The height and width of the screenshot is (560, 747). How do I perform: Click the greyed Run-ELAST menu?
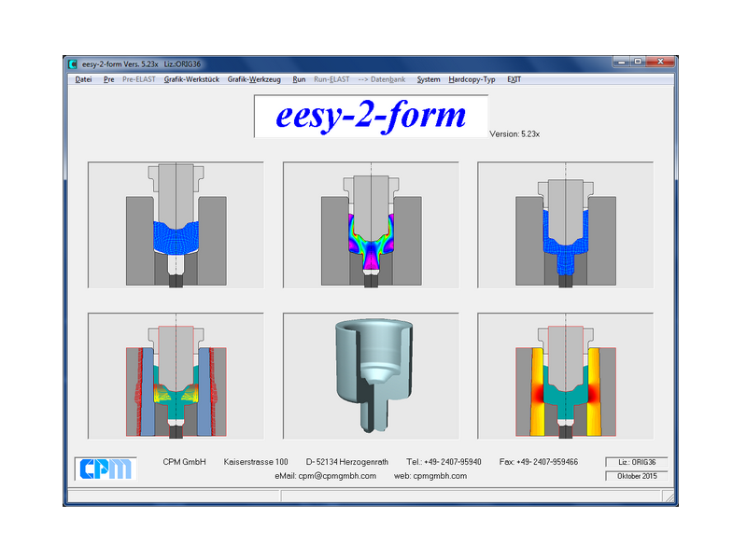coord(331,79)
